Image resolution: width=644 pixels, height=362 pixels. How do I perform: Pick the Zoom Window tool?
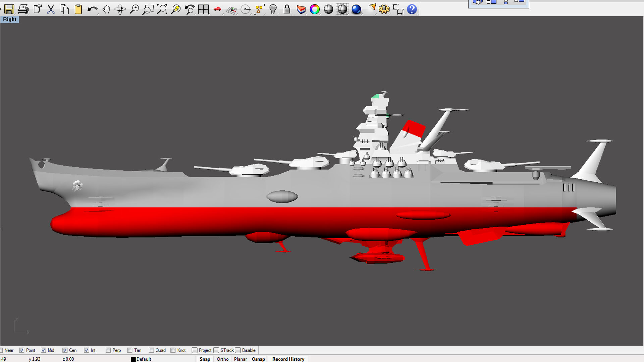tap(148, 9)
